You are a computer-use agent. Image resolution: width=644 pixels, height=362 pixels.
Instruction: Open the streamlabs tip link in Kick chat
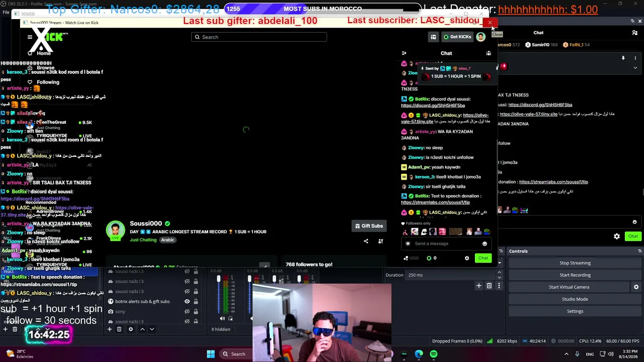[x=435, y=203]
